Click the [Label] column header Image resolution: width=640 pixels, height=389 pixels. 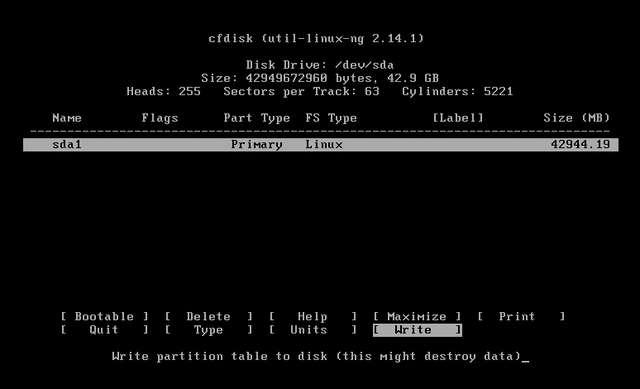(x=458, y=118)
